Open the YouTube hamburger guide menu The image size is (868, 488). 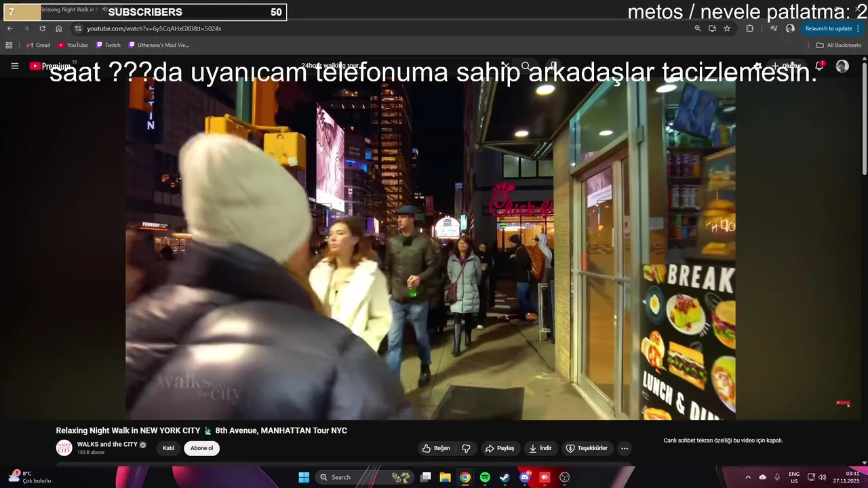[15, 66]
